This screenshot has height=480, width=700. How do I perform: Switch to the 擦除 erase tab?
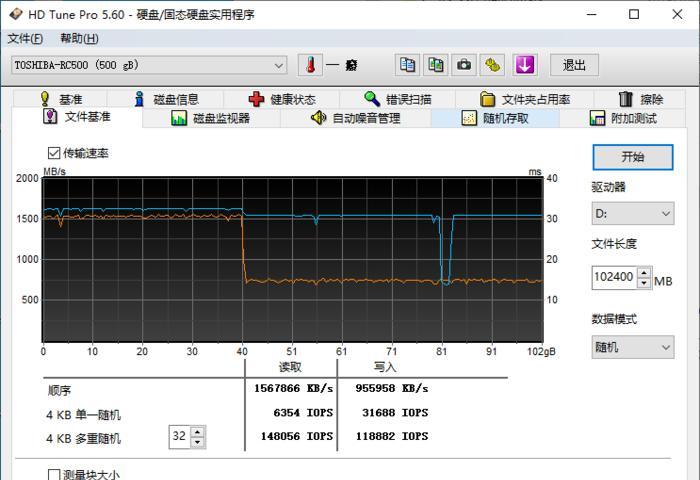640,99
